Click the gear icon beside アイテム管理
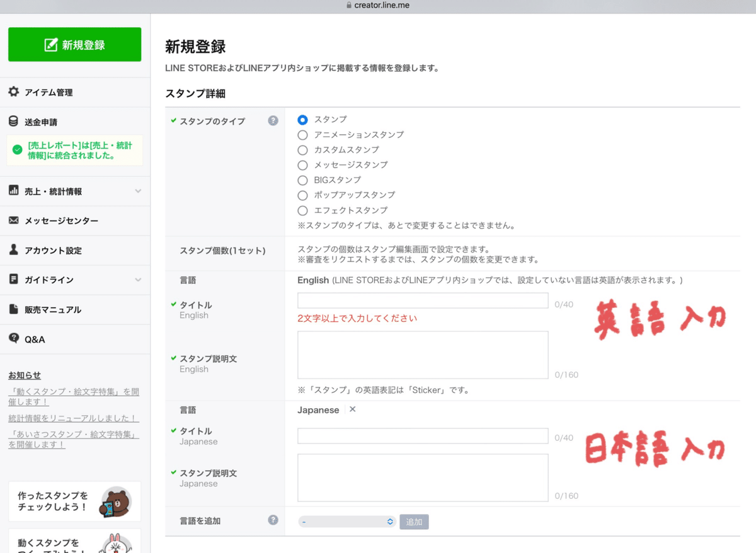The height and width of the screenshot is (553, 756). click(x=14, y=92)
